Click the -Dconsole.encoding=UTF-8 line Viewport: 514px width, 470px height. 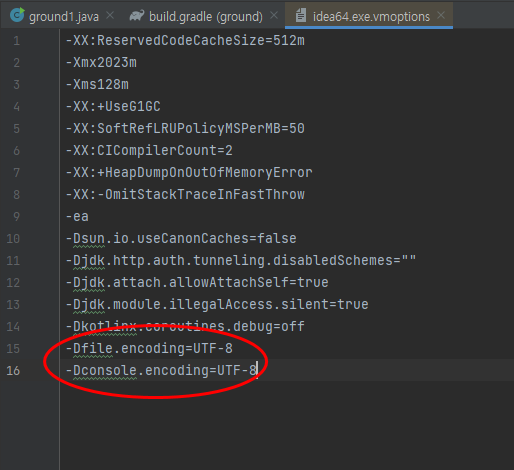(161, 371)
